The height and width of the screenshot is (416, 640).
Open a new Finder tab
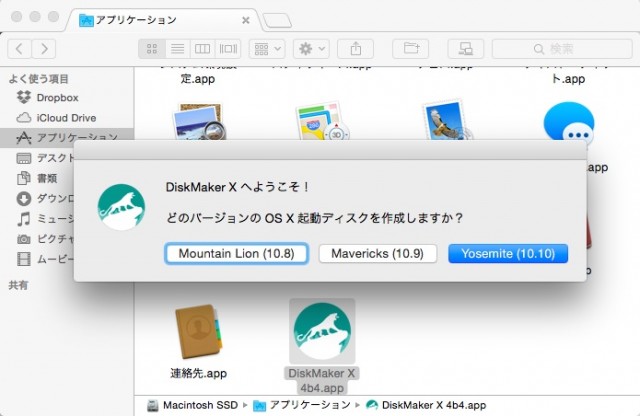point(277,20)
